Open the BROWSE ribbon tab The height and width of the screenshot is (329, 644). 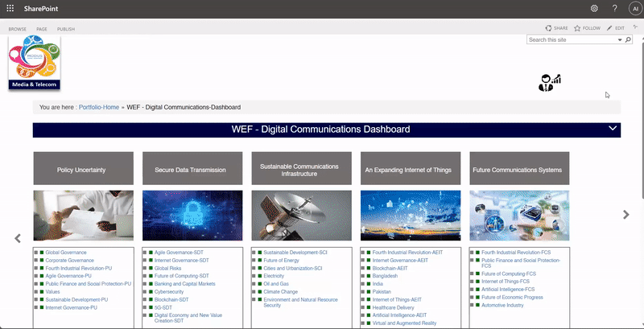tap(17, 29)
